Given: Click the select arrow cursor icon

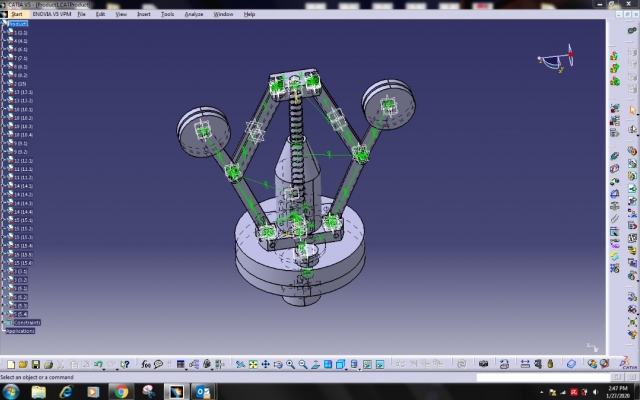Looking at the screenshot, I should 633,110.
